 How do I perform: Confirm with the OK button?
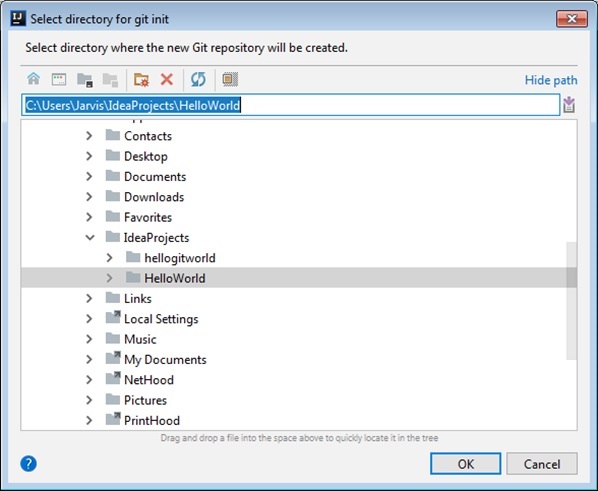(x=466, y=464)
